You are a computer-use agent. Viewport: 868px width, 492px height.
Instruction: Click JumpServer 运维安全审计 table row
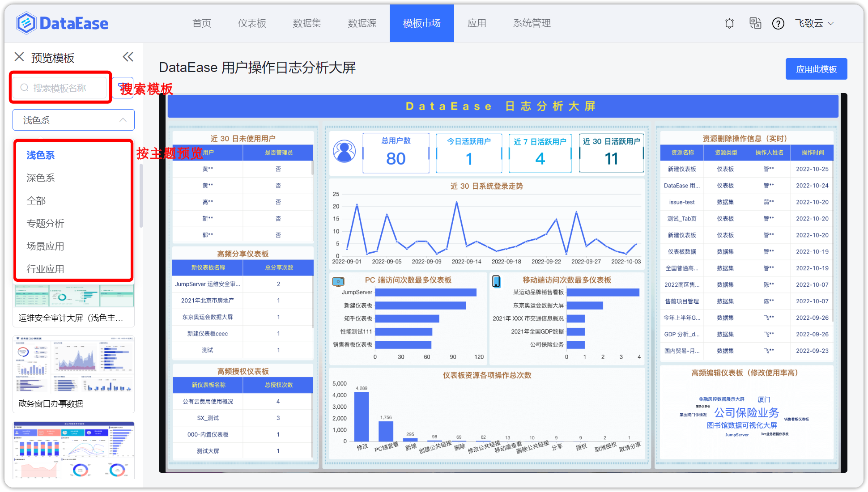pos(242,284)
